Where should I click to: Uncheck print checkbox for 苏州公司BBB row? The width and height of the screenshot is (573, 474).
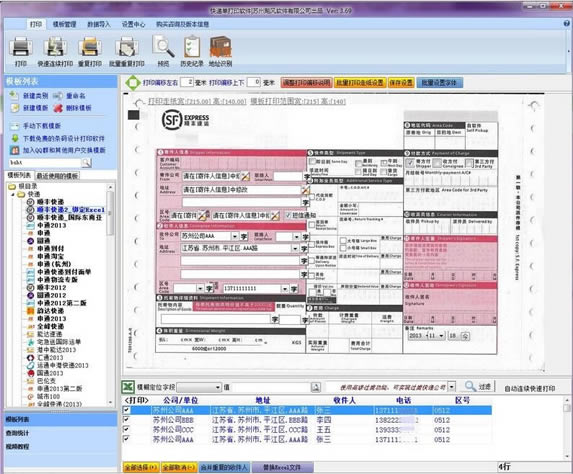pyautogui.click(x=126, y=420)
